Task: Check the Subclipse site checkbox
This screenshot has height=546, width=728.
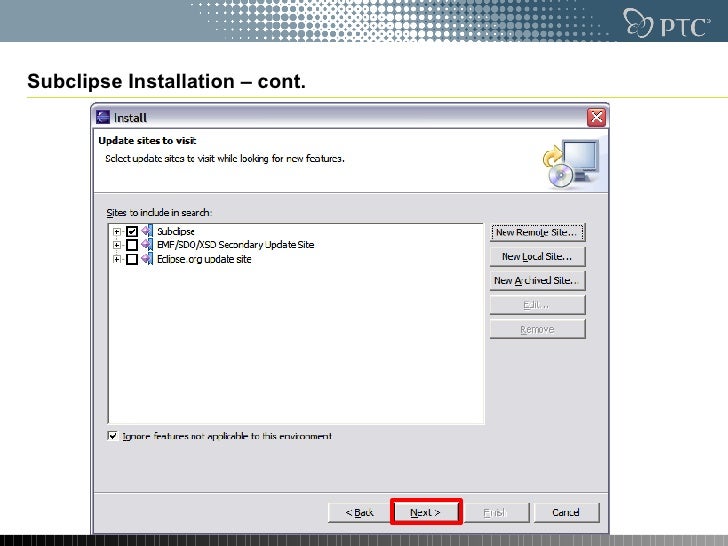Action: pos(132,231)
